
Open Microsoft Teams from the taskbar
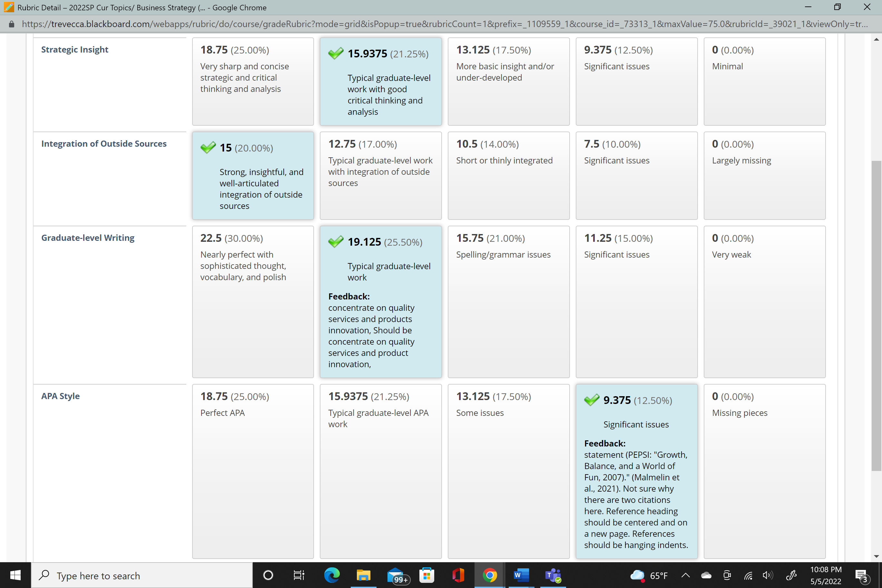[553, 575]
